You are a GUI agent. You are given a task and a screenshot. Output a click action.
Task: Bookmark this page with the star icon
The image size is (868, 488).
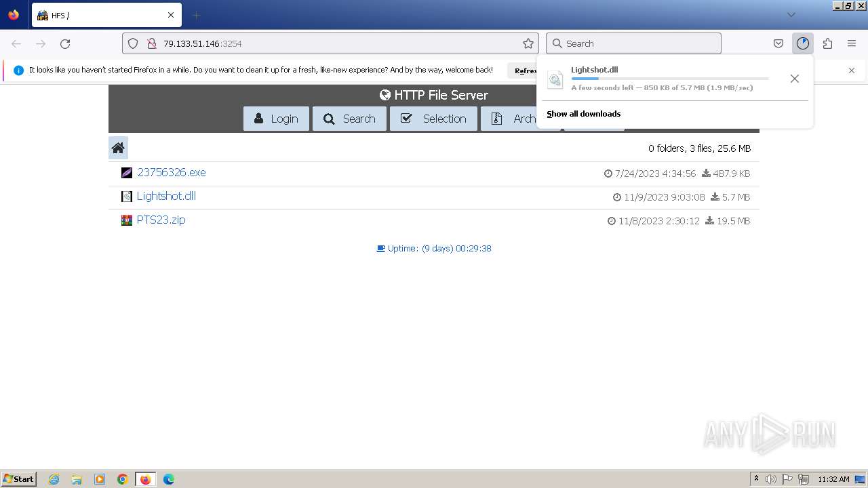pos(528,43)
